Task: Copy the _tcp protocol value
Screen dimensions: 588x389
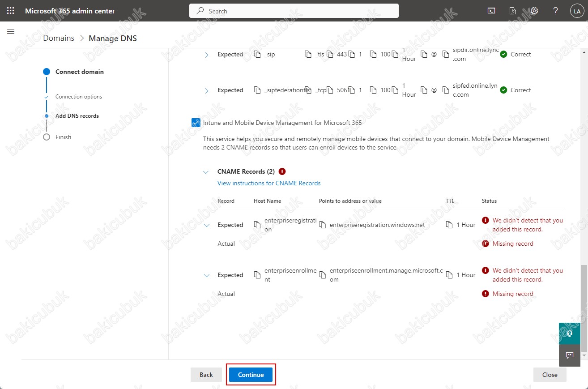Action: 308,90
